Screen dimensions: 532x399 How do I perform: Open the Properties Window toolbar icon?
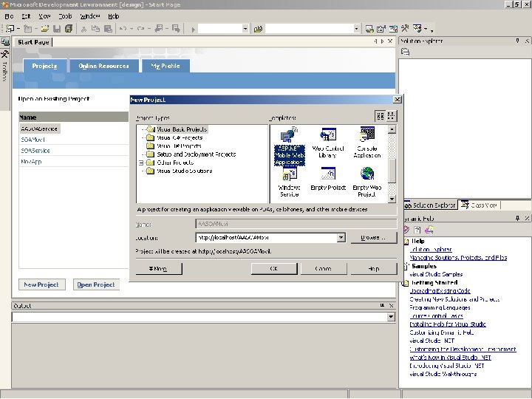point(381,29)
